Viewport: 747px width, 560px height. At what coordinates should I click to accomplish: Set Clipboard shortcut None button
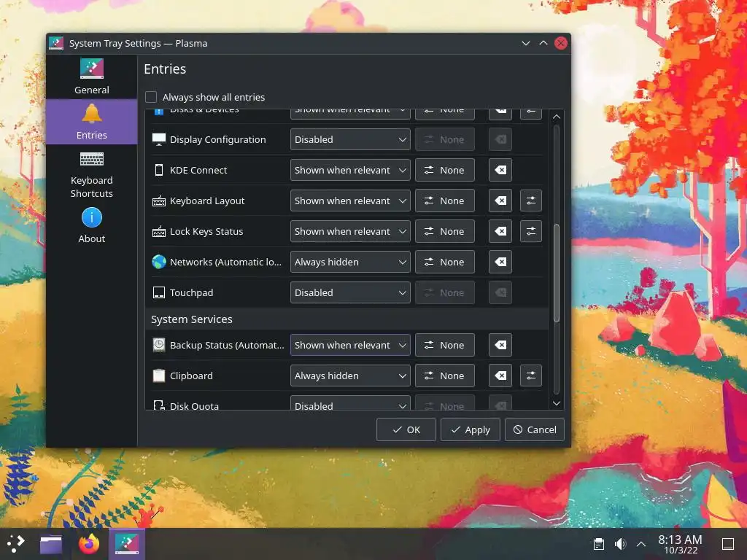click(x=445, y=376)
